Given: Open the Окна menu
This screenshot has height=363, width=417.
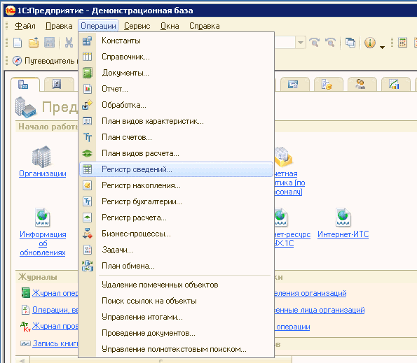Looking at the screenshot, I should (x=170, y=26).
